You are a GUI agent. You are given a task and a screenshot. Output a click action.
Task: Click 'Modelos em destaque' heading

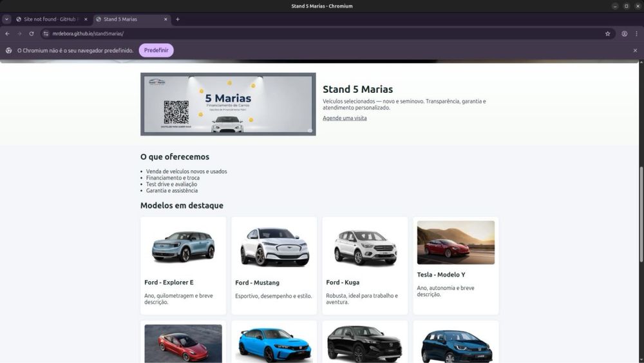click(182, 206)
